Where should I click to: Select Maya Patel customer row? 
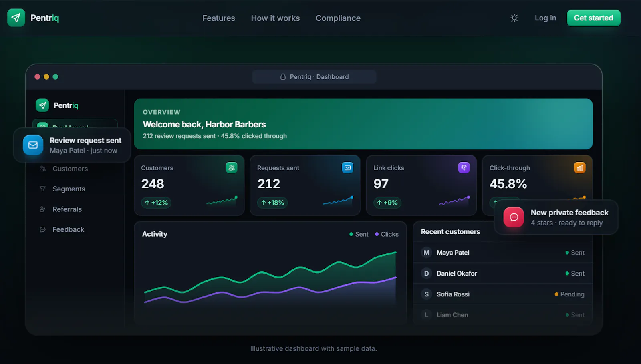503,253
